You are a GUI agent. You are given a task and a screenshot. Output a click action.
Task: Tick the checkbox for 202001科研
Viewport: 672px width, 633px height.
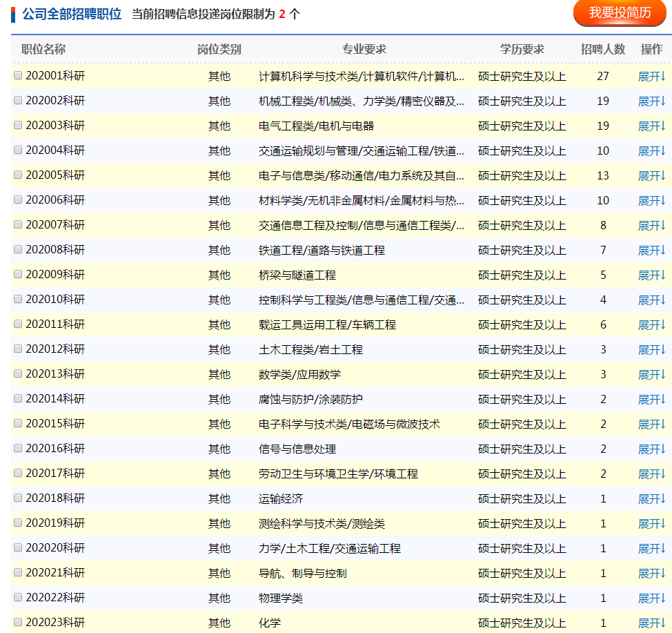click(18, 76)
